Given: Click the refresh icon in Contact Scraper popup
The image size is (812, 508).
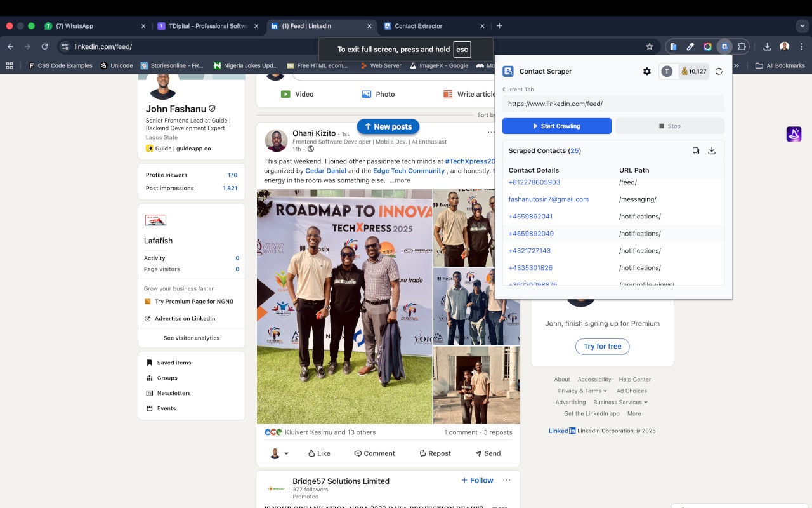Looking at the screenshot, I should click(719, 72).
